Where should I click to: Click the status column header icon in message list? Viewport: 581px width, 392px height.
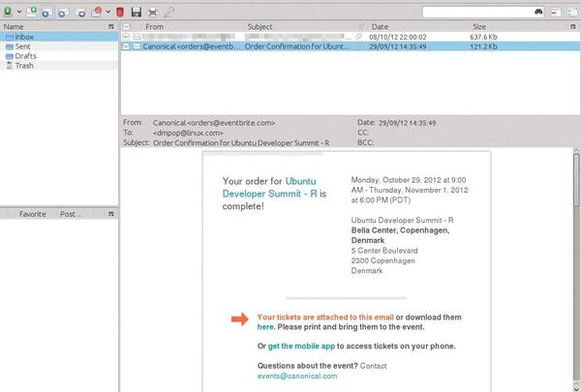[126, 27]
